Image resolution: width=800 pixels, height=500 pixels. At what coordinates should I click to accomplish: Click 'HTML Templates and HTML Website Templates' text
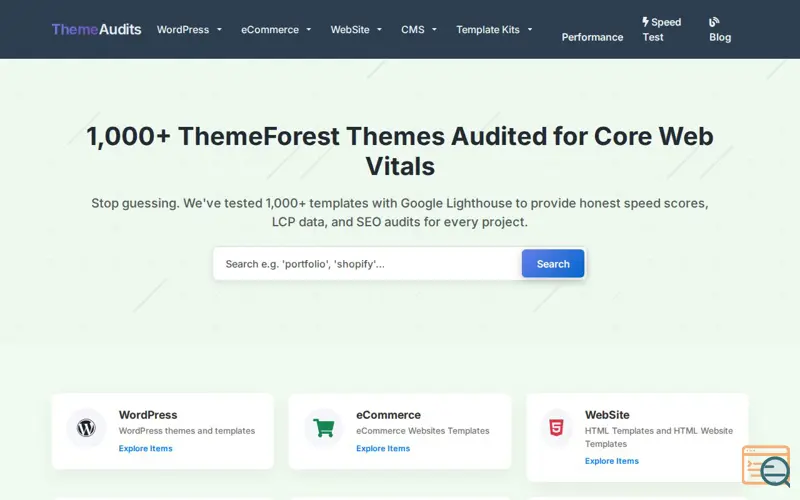pyautogui.click(x=659, y=437)
